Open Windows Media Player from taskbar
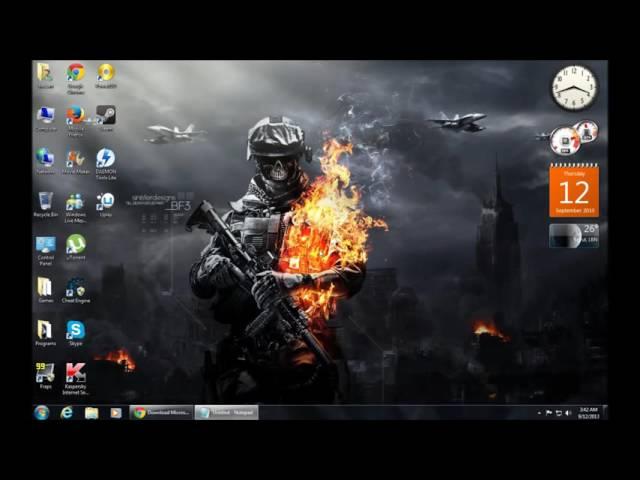The height and width of the screenshot is (480, 640). (x=116, y=413)
